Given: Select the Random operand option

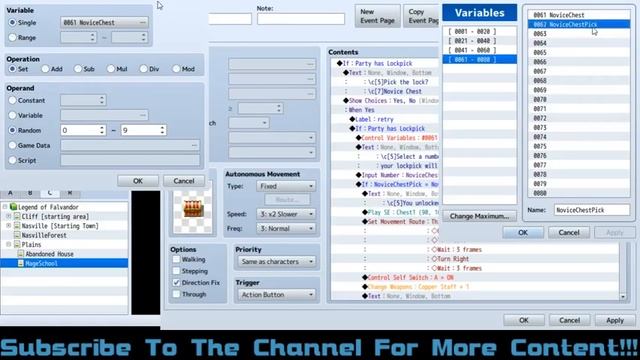Looking at the screenshot, I should pyautogui.click(x=12, y=130).
